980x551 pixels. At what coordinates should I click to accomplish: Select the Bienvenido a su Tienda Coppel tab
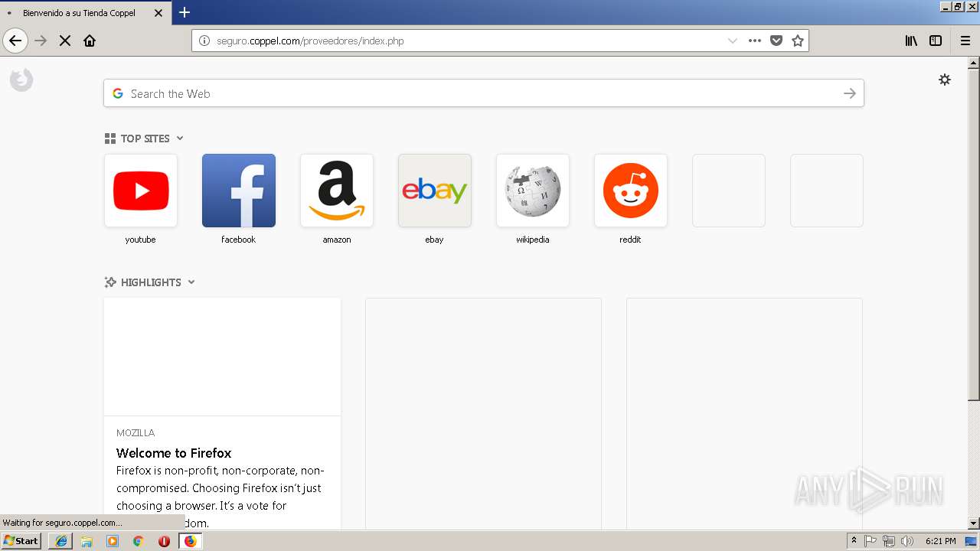(x=86, y=13)
